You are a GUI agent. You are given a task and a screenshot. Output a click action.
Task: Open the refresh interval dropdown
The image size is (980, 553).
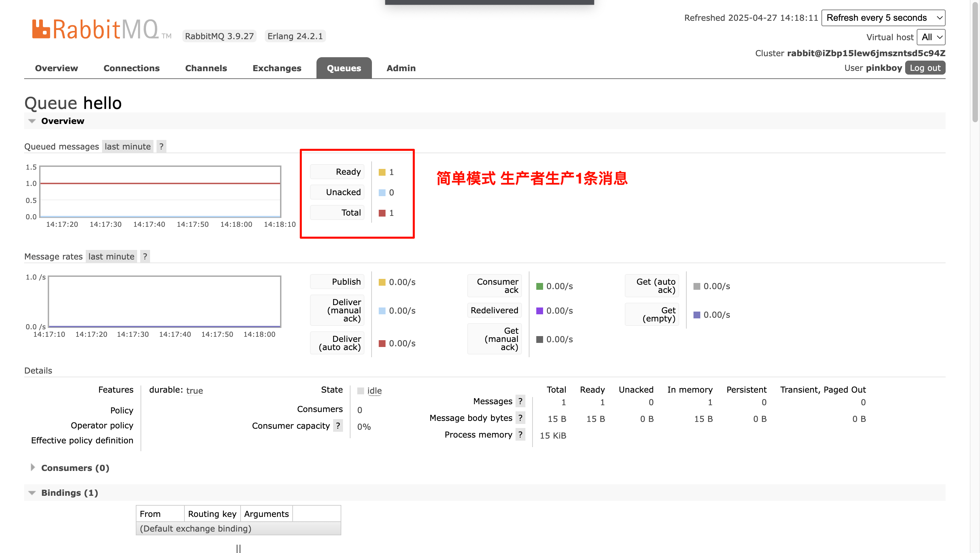883,18
